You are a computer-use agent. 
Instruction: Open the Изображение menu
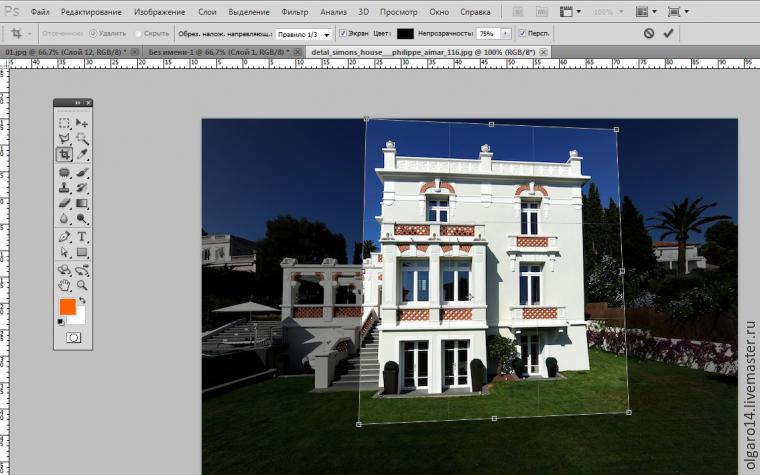coord(159,12)
